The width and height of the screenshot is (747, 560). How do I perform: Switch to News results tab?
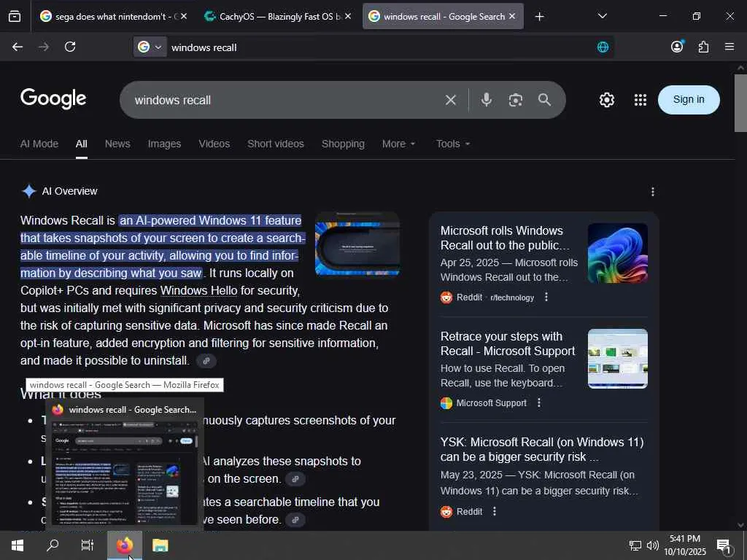pyautogui.click(x=117, y=144)
